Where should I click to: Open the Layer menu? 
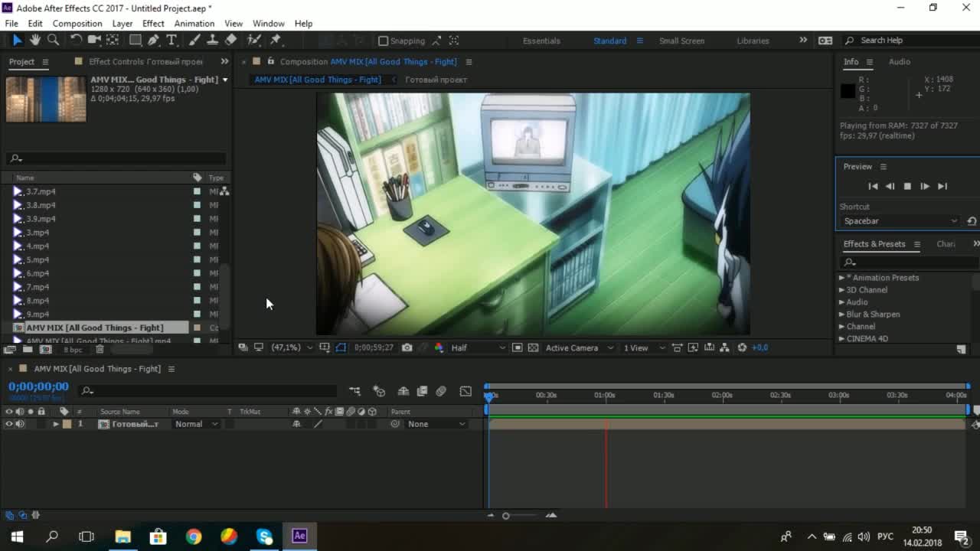coord(122,24)
